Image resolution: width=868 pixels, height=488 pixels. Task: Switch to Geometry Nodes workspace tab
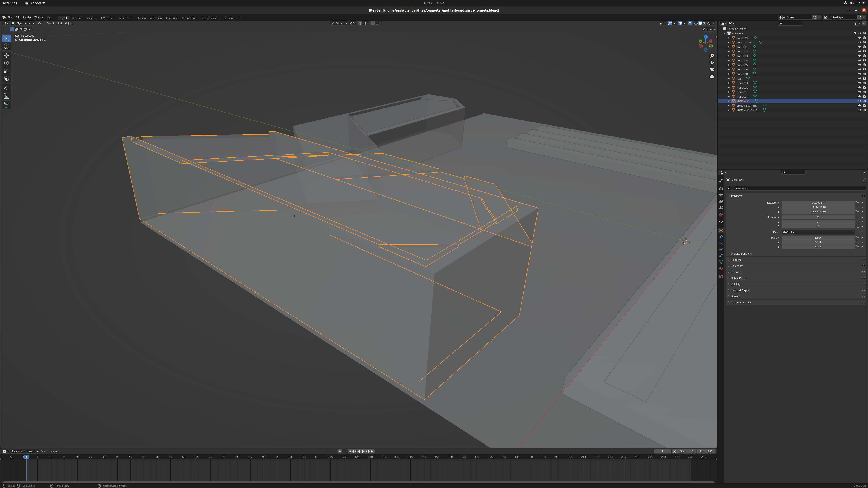[x=210, y=18]
